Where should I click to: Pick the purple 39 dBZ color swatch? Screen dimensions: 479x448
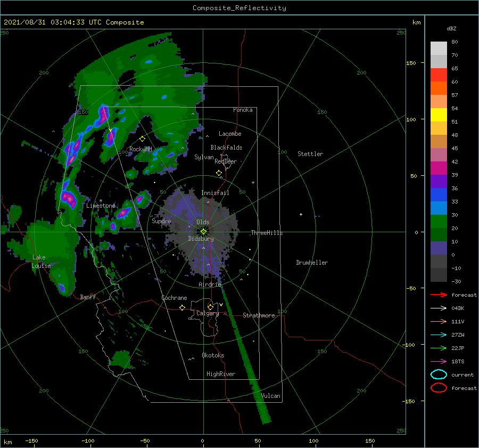[x=439, y=181]
